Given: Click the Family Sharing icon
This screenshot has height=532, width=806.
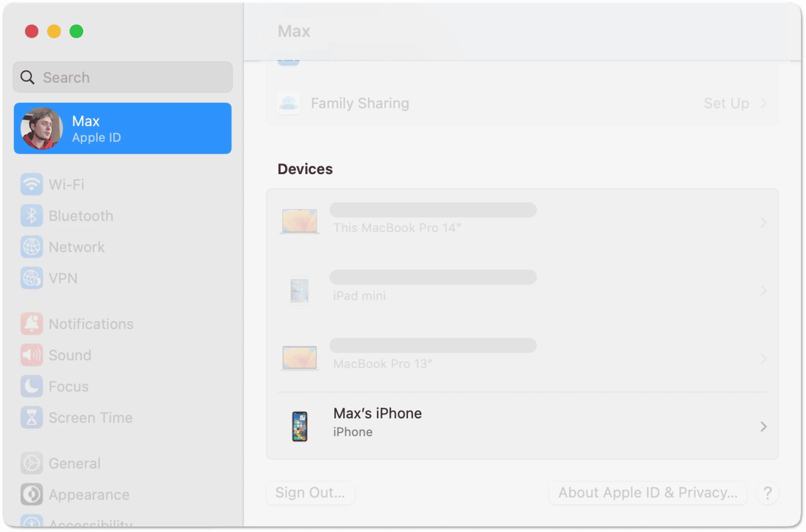Looking at the screenshot, I should 289,103.
